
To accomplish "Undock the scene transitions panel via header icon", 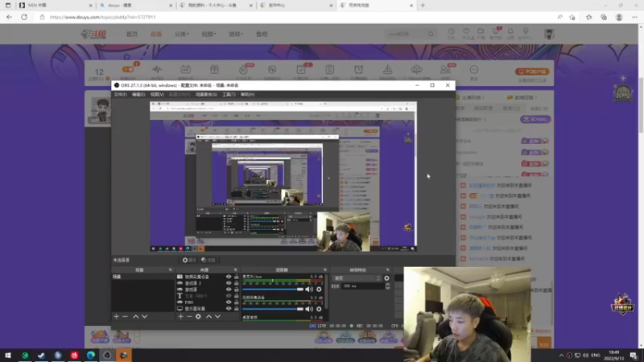I will (387, 270).
